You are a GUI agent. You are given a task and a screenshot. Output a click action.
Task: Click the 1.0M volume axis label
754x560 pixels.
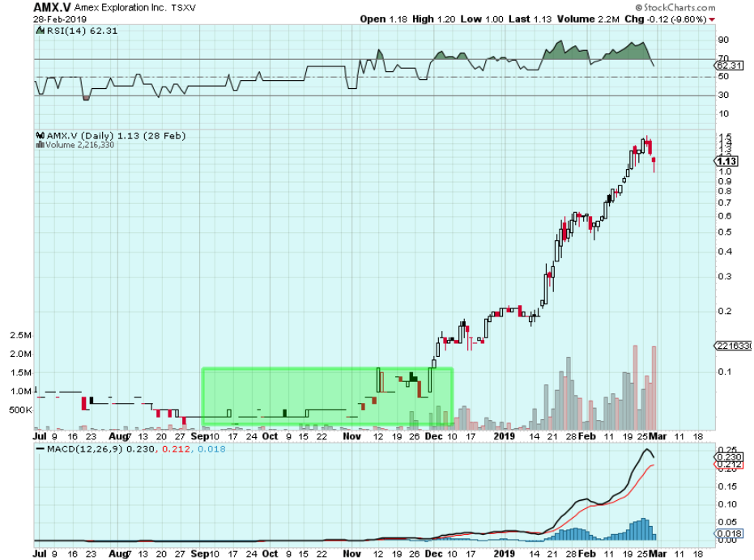[x=21, y=392]
